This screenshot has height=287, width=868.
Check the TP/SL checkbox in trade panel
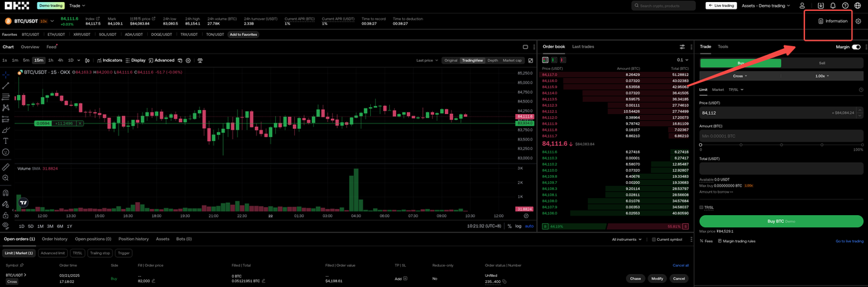point(701,208)
